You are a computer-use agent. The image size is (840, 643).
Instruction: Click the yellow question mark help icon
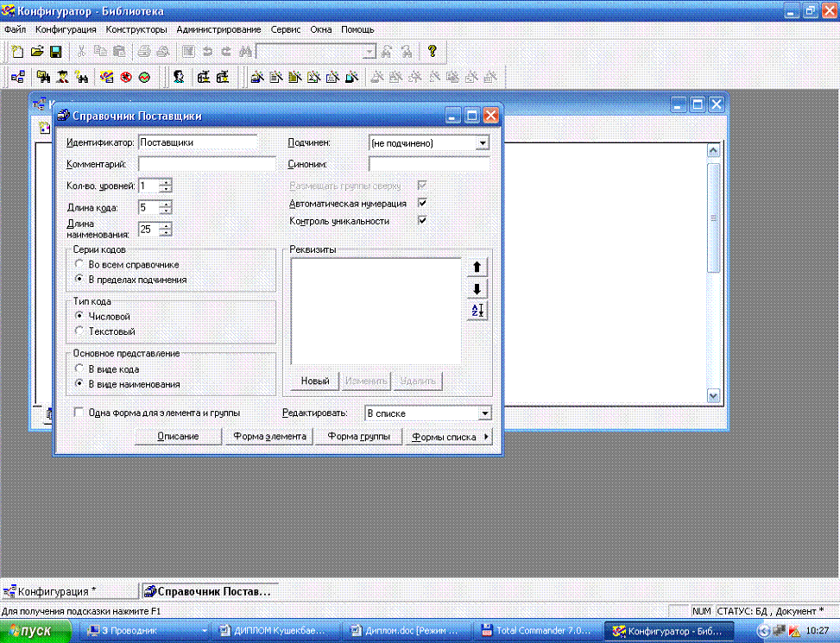coord(432,52)
